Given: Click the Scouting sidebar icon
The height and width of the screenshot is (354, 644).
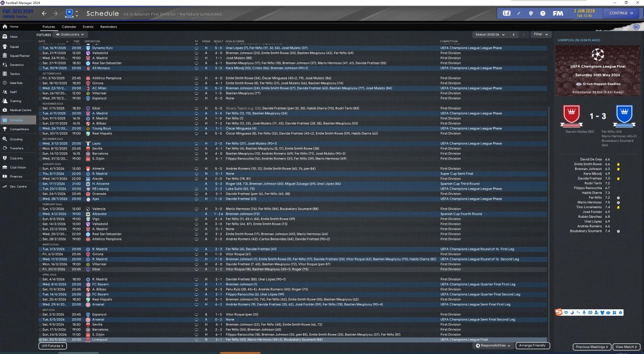Looking at the screenshot, I should [x=5, y=139].
